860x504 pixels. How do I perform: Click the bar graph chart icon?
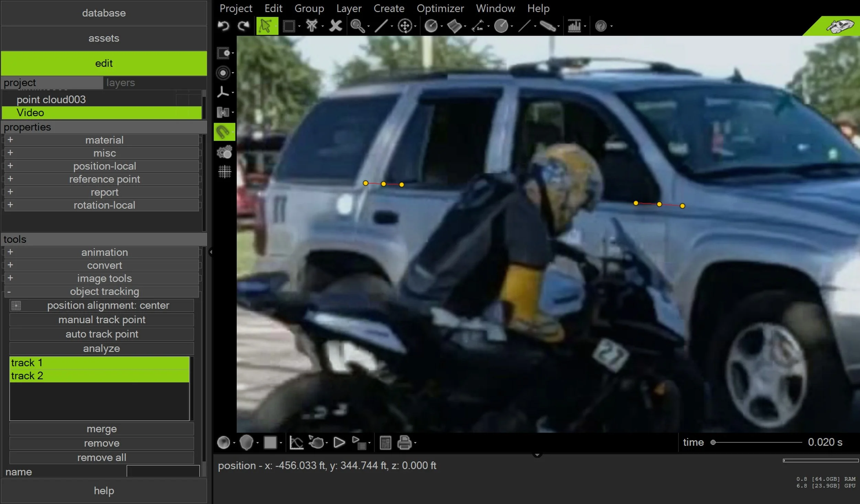click(x=574, y=26)
